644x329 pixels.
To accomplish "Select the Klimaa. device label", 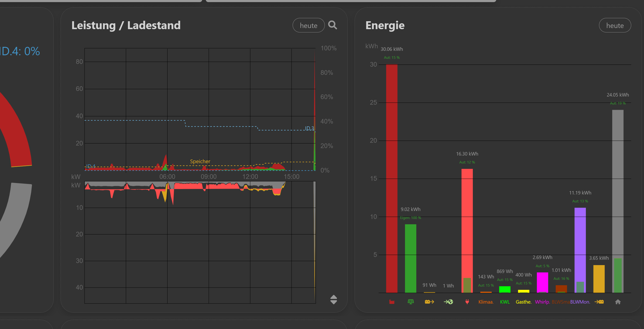I will [x=486, y=302].
